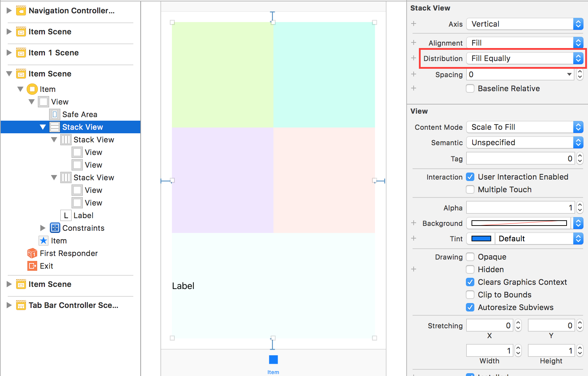
Task: Click the Alpha input field
Action: point(520,208)
